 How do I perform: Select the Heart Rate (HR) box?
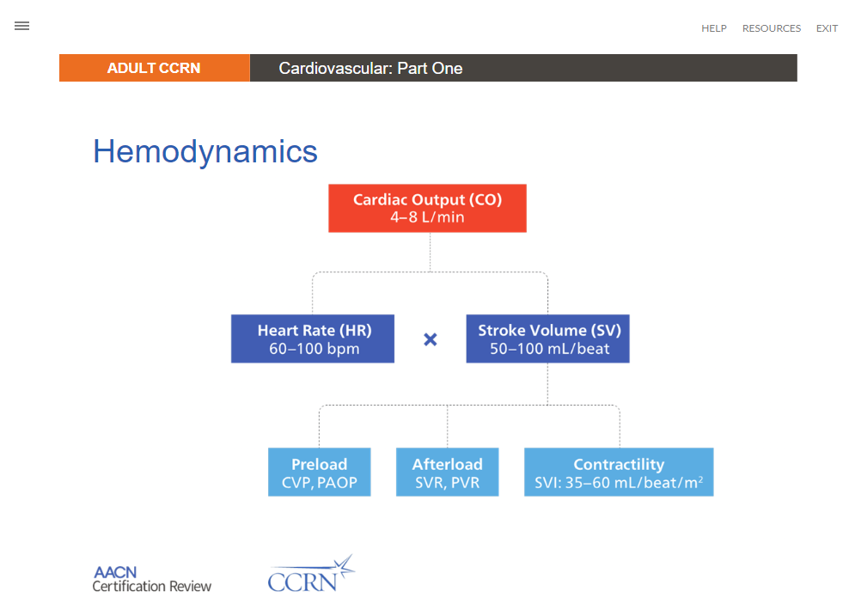tap(313, 338)
